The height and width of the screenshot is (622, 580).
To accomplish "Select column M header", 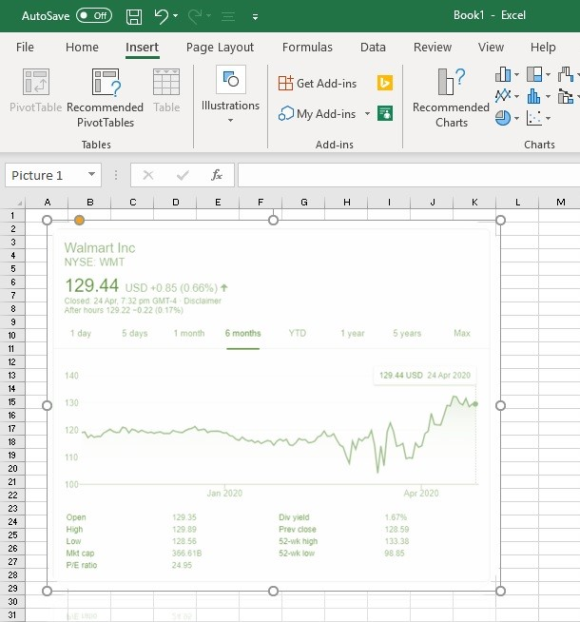I will tap(560, 202).
